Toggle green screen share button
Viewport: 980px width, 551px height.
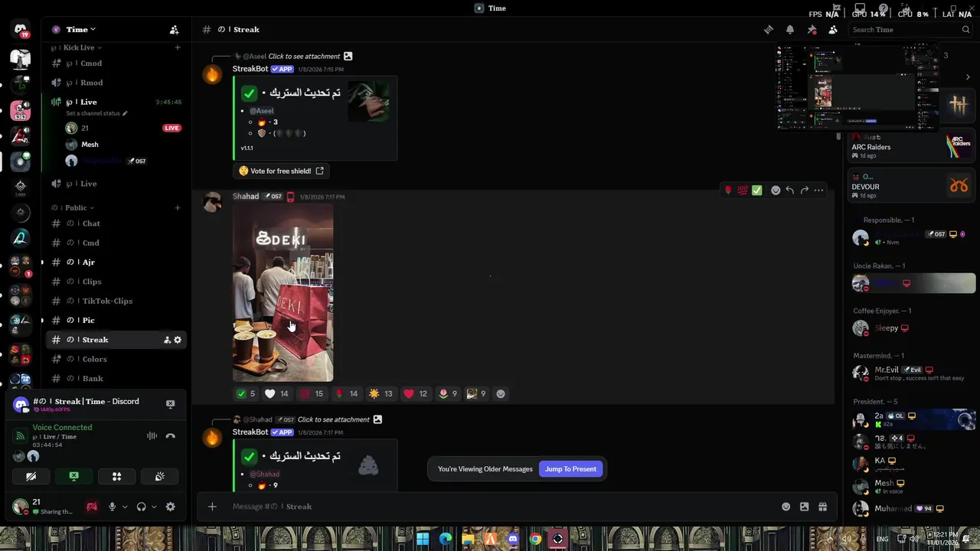(x=73, y=476)
